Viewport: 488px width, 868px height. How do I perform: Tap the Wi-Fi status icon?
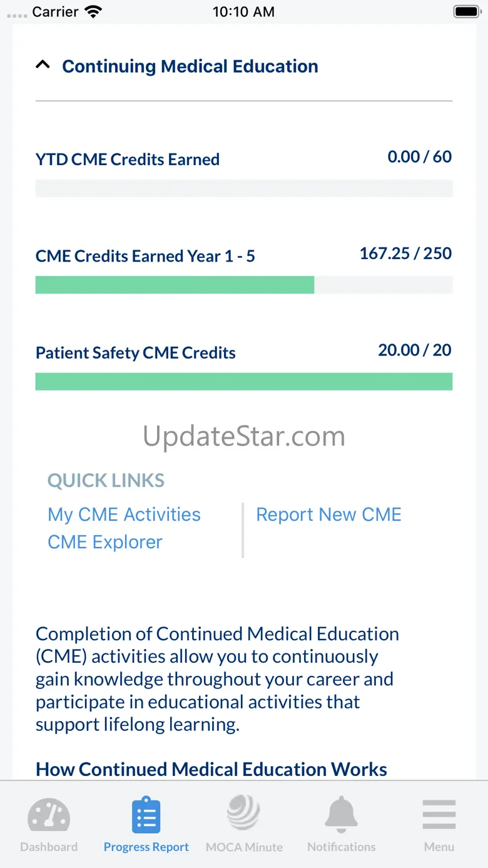pyautogui.click(x=94, y=12)
